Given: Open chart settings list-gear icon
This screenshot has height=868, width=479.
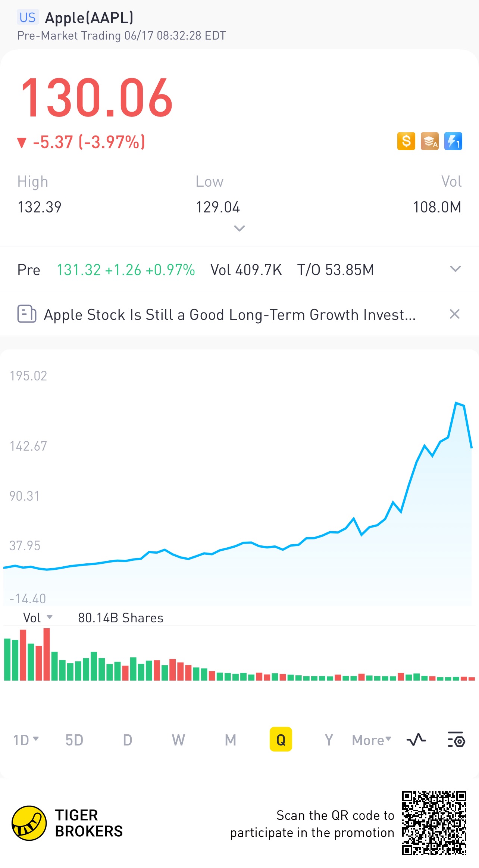Looking at the screenshot, I should [456, 740].
